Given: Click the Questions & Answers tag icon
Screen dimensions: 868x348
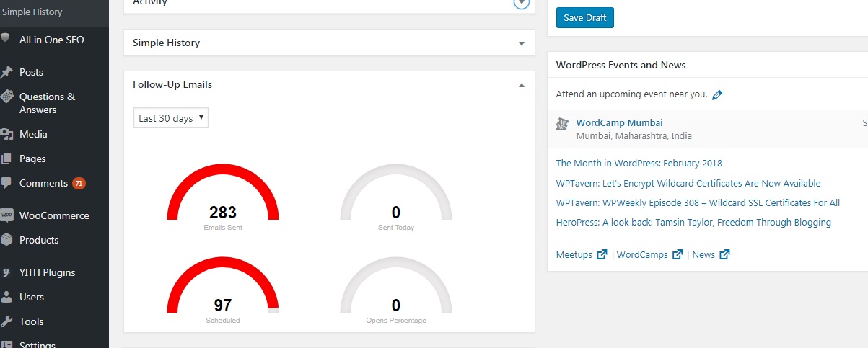Looking at the screenshot, I should point(6,97).
